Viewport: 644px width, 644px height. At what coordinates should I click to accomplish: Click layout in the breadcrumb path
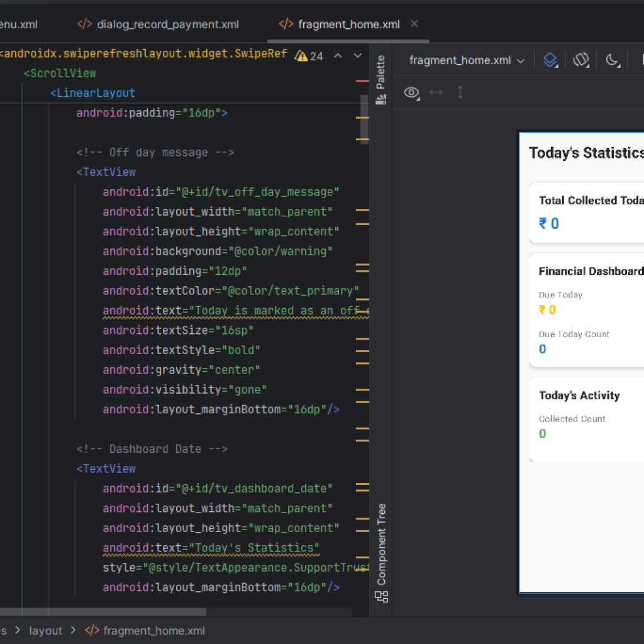(45, 630)
